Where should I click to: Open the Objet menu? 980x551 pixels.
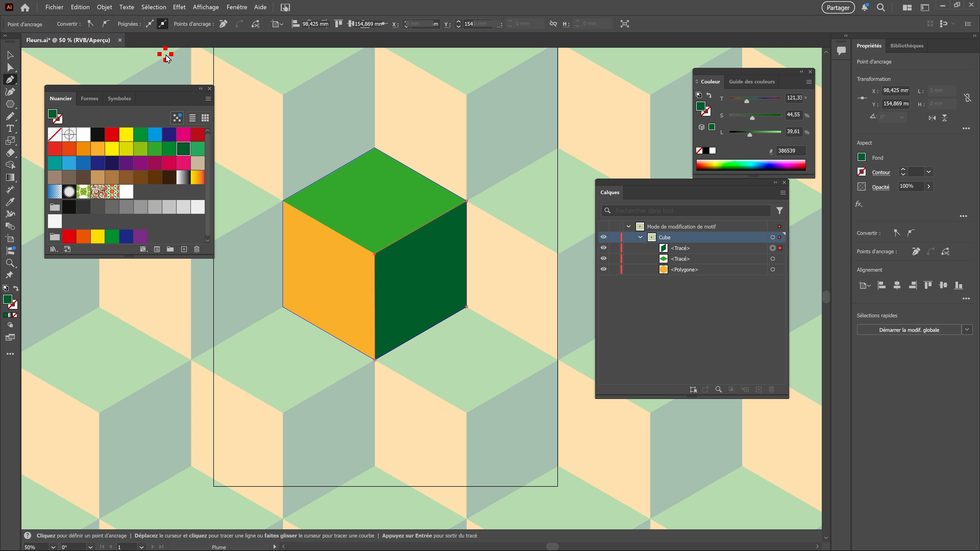[x=104, y=7]
